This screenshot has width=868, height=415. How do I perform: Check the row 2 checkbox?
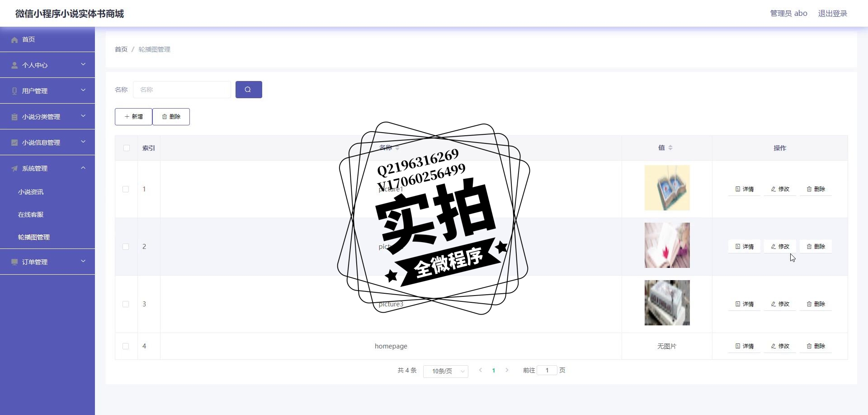126,247
